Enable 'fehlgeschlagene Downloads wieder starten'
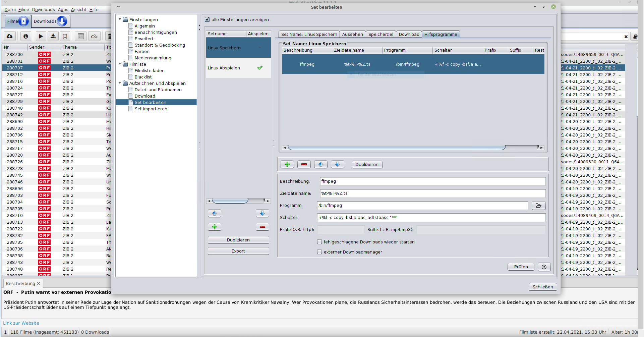 pyautogui.click(x=319, y=242)
